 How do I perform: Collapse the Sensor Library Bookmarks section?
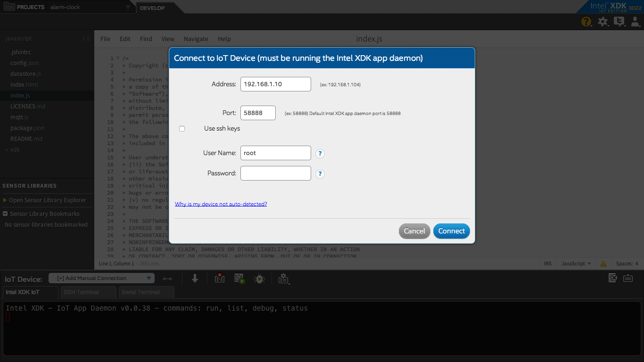(x=5, y=214)
